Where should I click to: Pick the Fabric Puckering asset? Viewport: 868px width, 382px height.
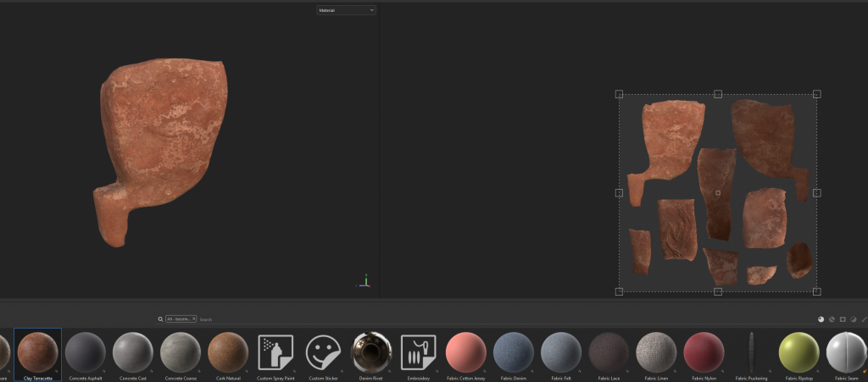[751, 352]
